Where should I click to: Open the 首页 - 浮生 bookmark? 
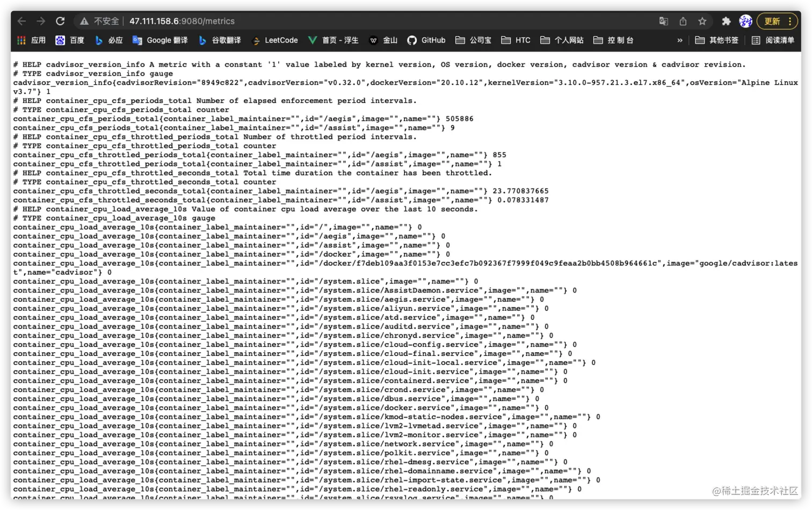(x=333, y=40)
